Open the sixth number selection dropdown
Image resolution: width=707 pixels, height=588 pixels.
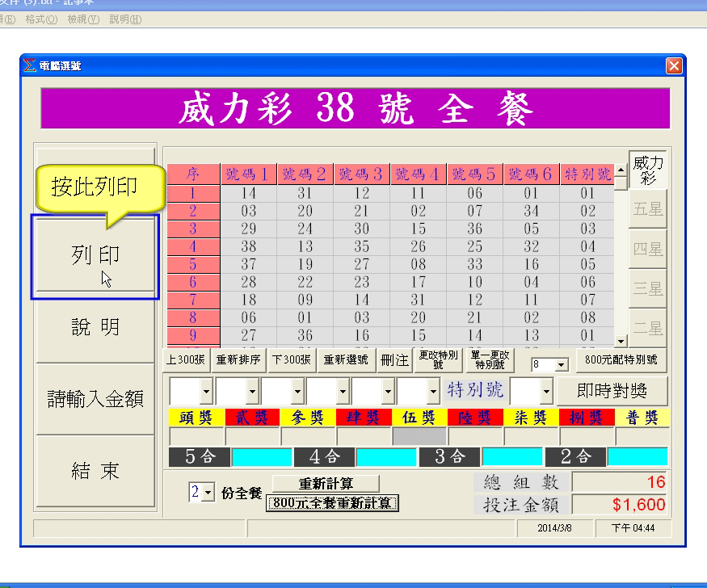[x=433, y=391]
